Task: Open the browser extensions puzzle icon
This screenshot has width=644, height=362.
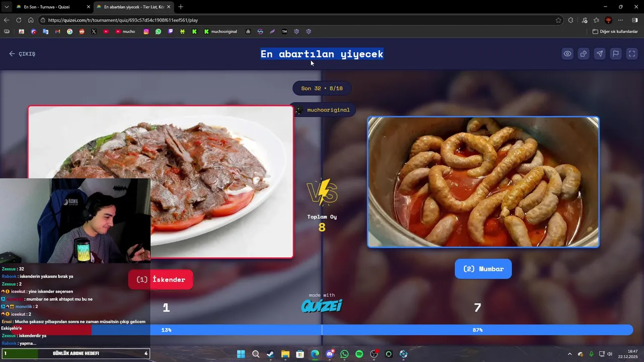Action: point(571,20)
